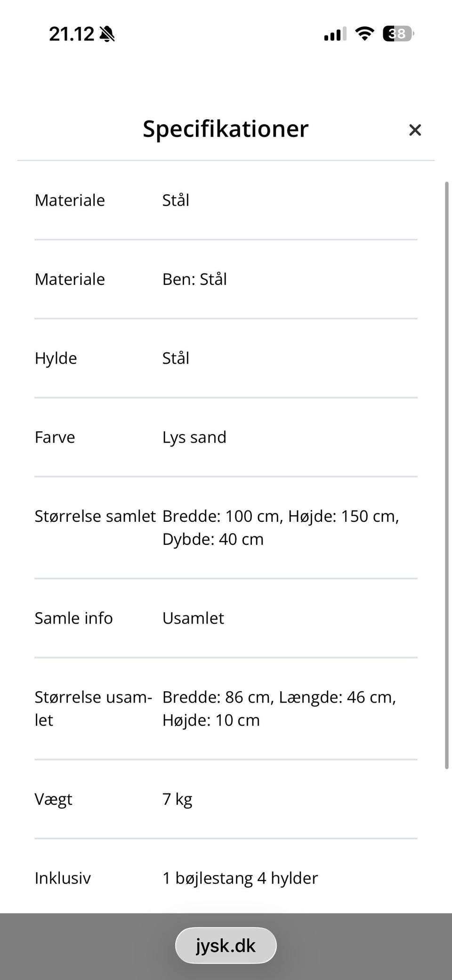Tap the muted notifications bell icon
The height and width of the screenshot is (980, 452).
107,33
